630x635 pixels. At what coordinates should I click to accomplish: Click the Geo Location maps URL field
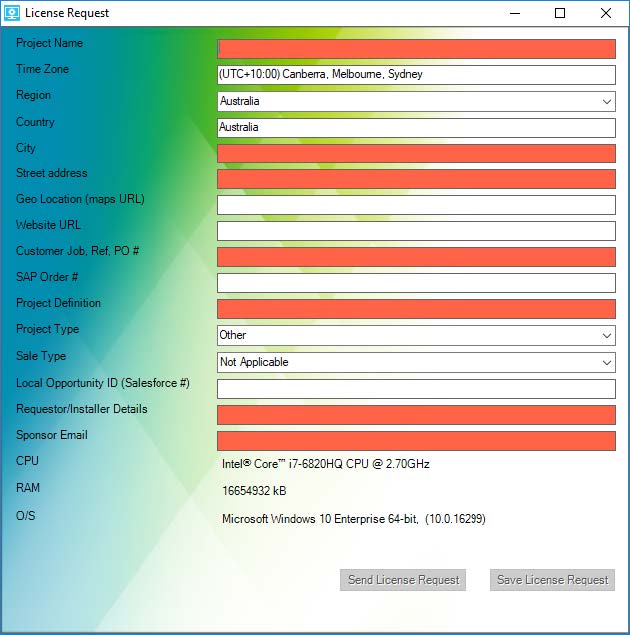pyautogui.click(x=416, y=205)
